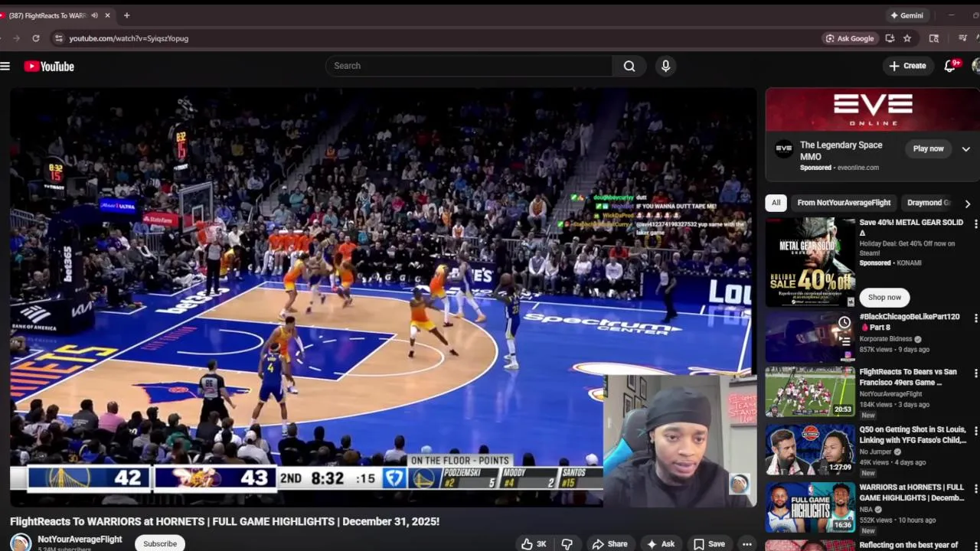Image resolution: width=980 pixels, height=551 pixels.
Task: Click the install app icon in the address bar
Action: [890, 38]
